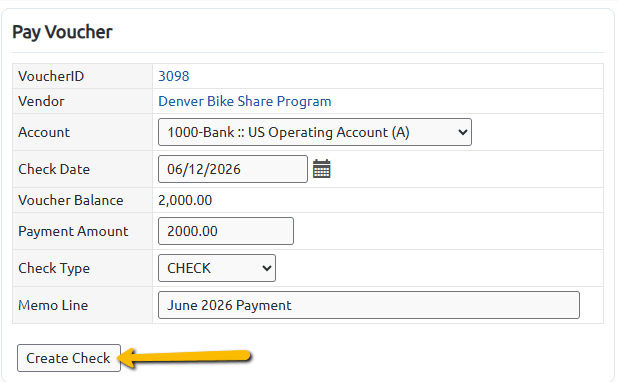Click the Check Type row label
618x382 pixels.
54,268
